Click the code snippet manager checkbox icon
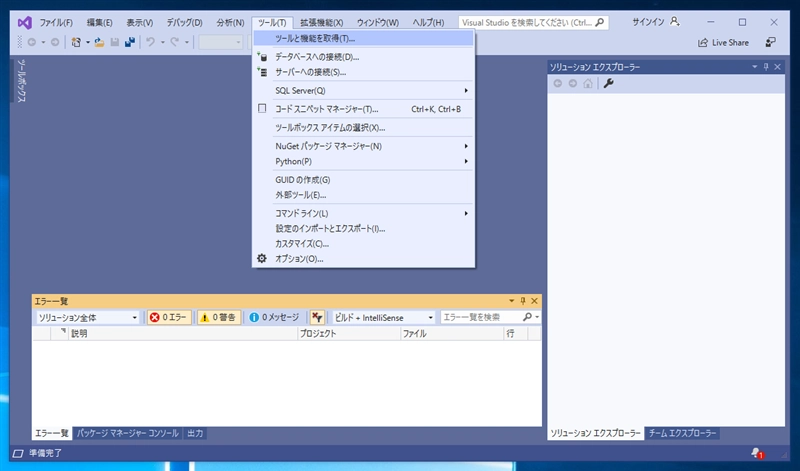Viewport: 800px width, 471px height. 262,109
